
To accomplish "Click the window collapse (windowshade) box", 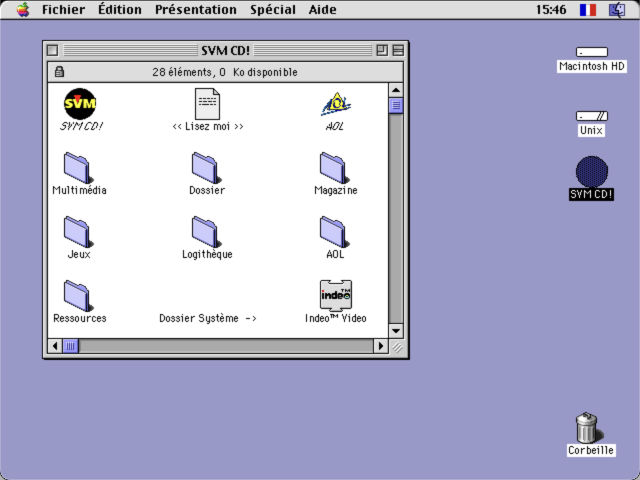I will point(398,50).
